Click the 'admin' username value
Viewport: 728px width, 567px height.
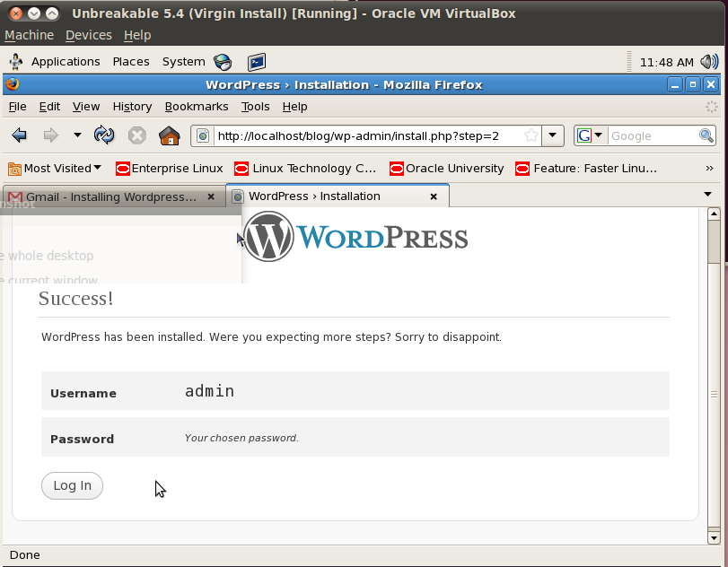[209, 391]
